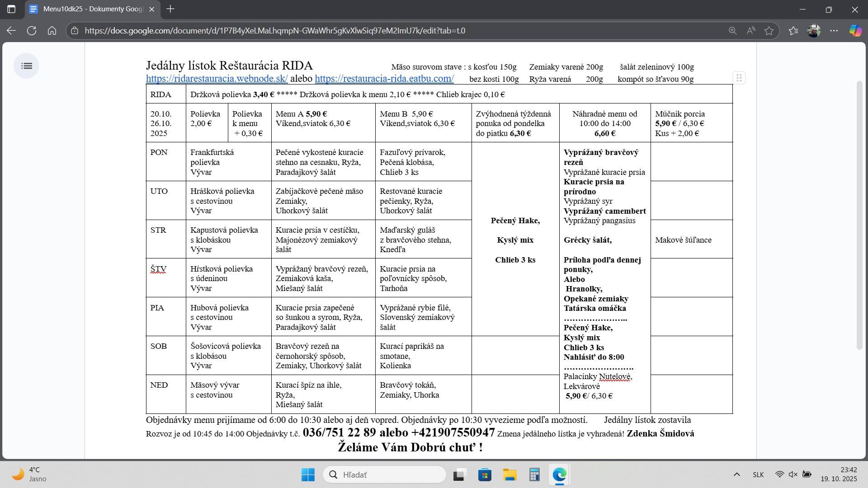
Task: Open browser settings and more menu
Action: click(x=834, y=31)
